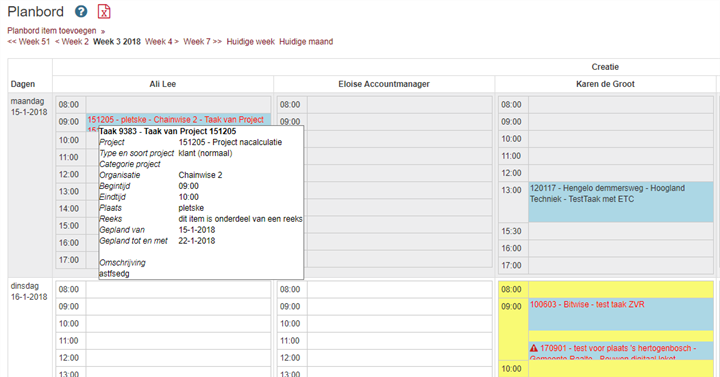Switch to 'Huidige week' view
This screenshot has width=720, height=377.
251,42
